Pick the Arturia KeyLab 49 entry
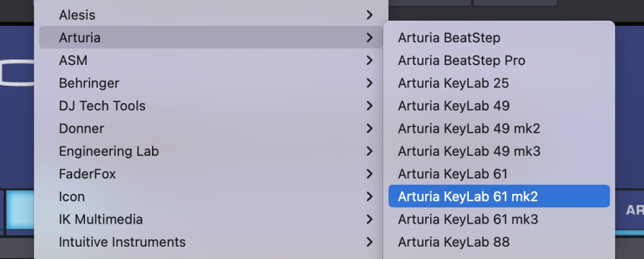This screenshot has width=644, height=259. (453, 106)
